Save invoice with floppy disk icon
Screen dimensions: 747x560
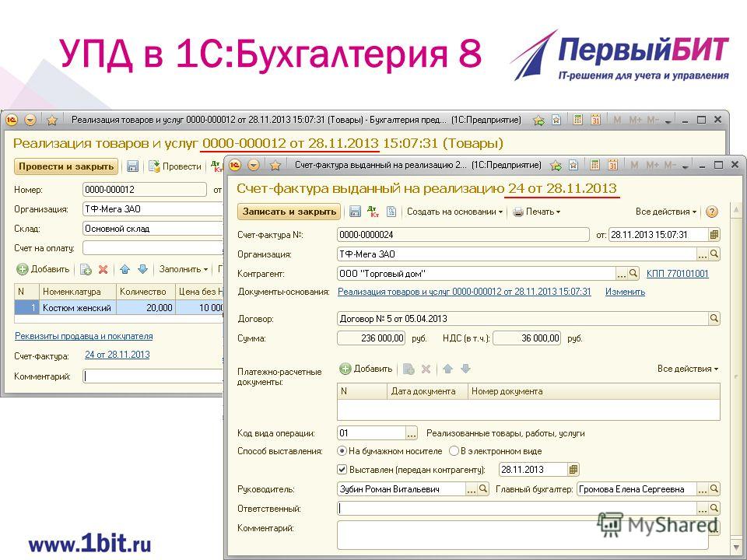point(355,212)
